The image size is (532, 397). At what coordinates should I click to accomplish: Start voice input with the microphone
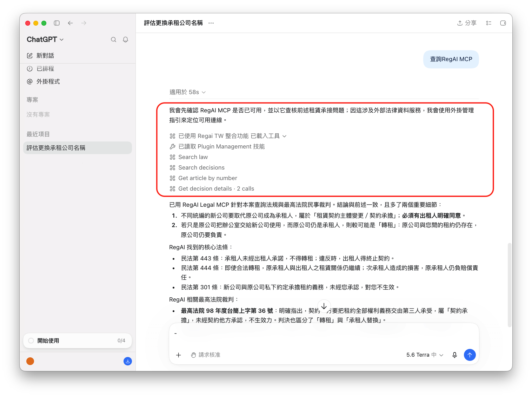[454, 355]
